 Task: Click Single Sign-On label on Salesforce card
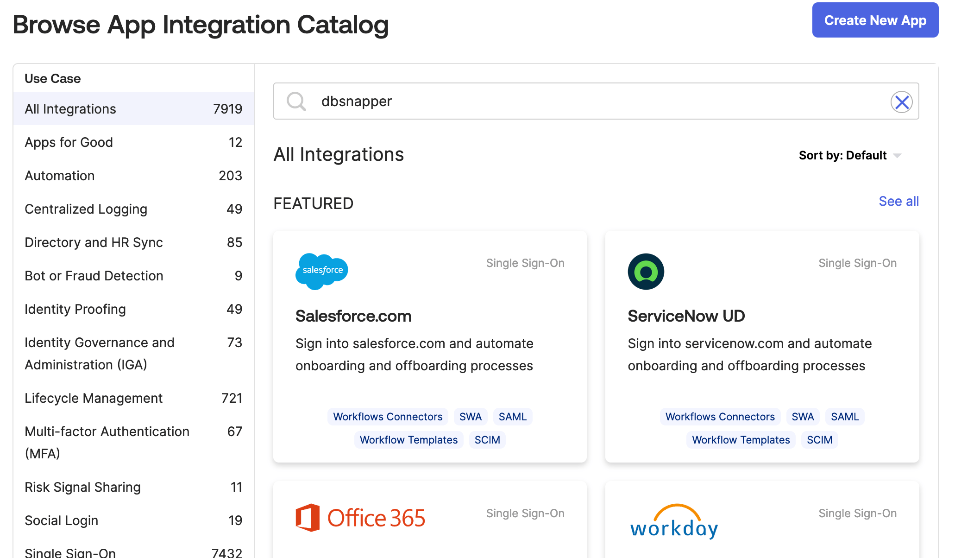525,263
